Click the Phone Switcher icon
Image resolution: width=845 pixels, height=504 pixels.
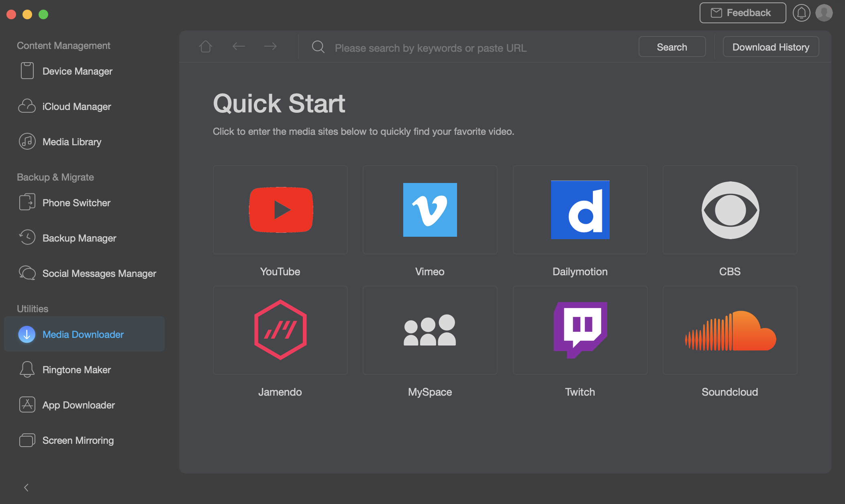click(x=27, y=202)
